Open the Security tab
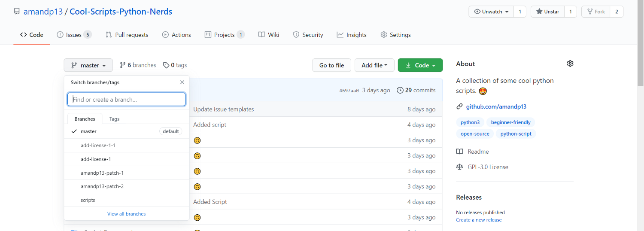644x231 pixels. pos(308,35)
